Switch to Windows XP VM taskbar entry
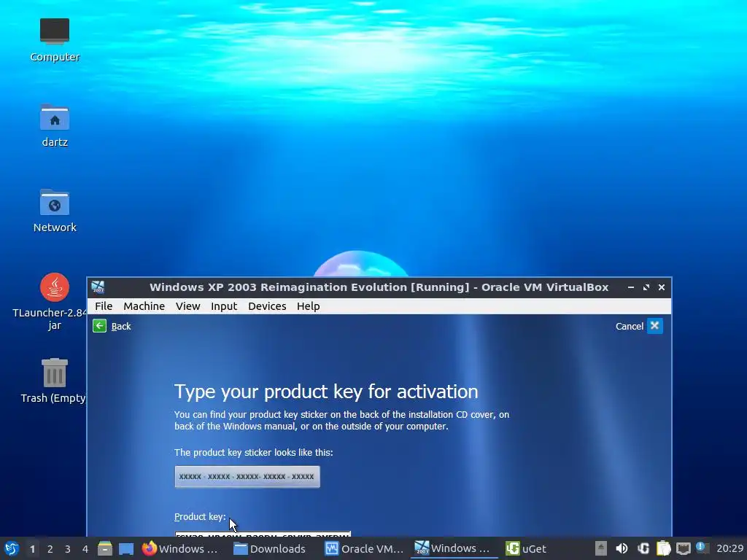The width and height of the screenshot is (747, 560). (452, 548)
